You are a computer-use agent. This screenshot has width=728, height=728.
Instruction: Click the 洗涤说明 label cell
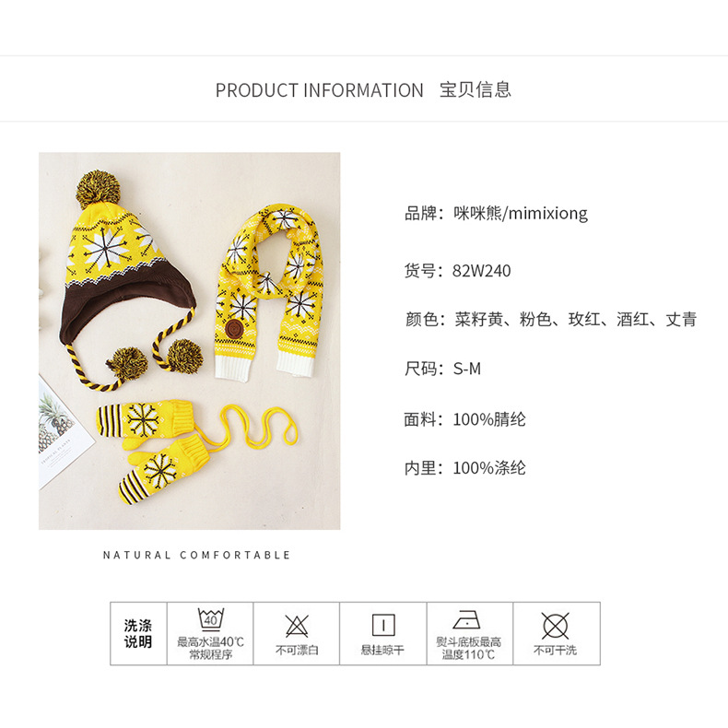138,634
